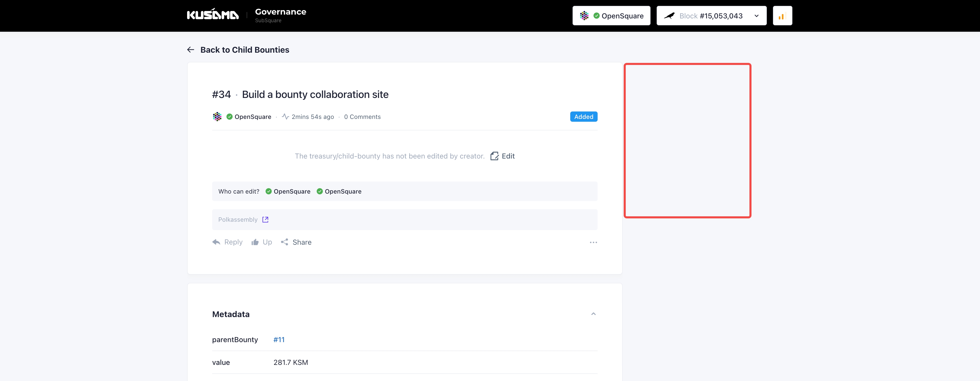
Task: Click the Polkassembly external link icon
Action: (265, 220)
